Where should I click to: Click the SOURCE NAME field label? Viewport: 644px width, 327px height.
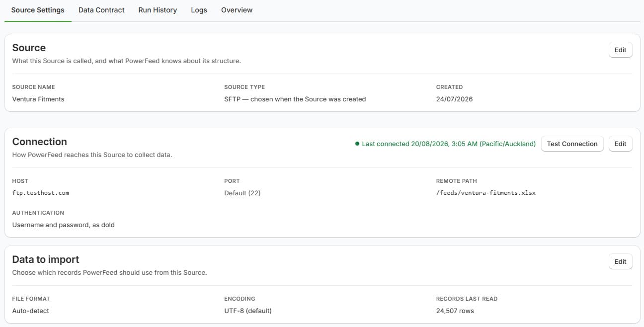pos(33,87)
